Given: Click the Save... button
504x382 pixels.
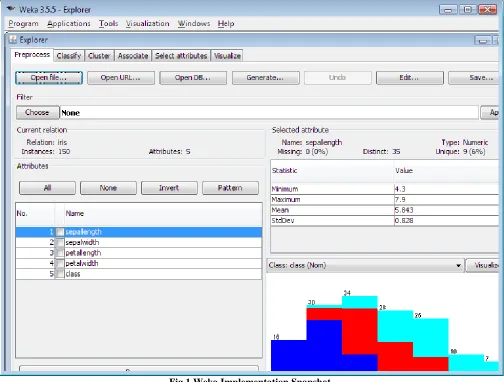Looking at the screenshot, I should click(474, 78).
